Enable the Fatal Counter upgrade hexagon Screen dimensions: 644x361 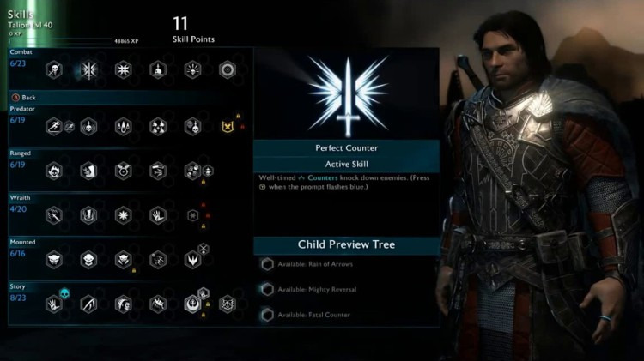click(x=267, y=315)
